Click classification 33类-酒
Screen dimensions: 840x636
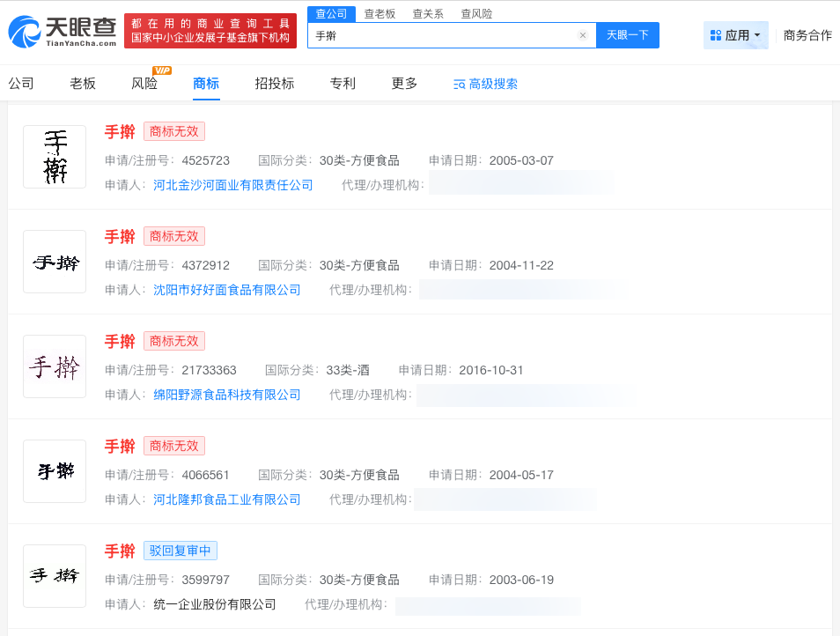pos(348,370)
